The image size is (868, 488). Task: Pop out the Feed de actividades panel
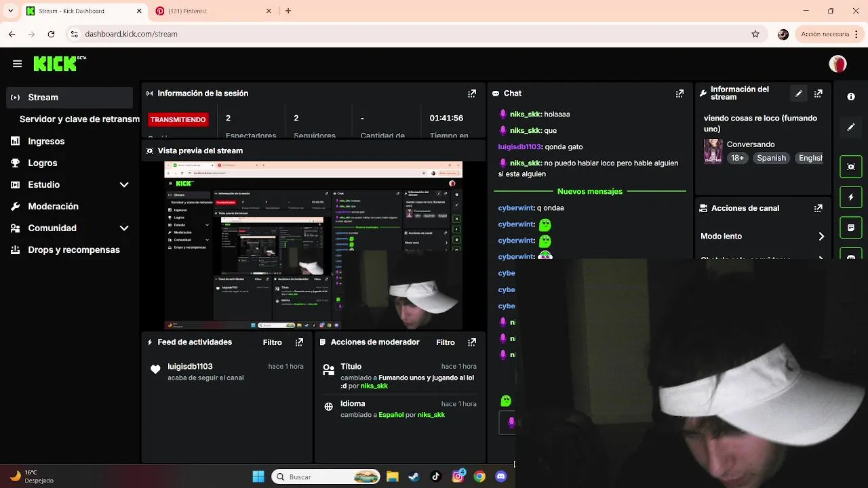(299, 342)
